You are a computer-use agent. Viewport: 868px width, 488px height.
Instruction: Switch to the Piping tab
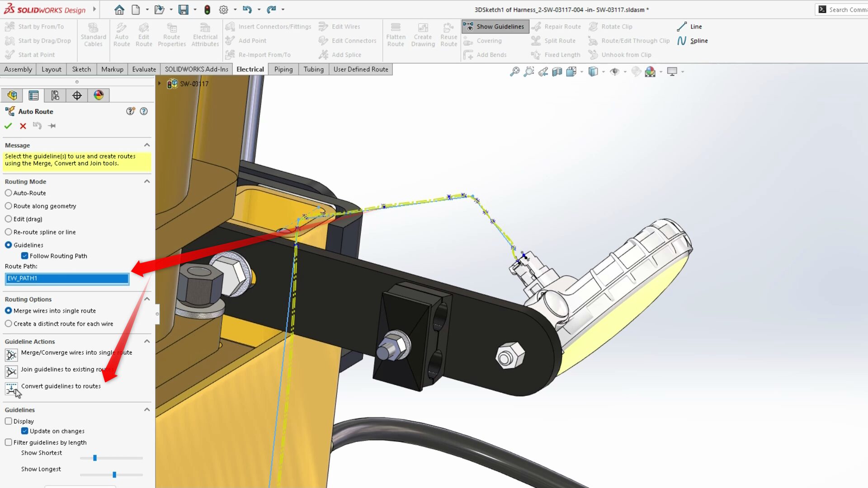(x=283, y=69)
